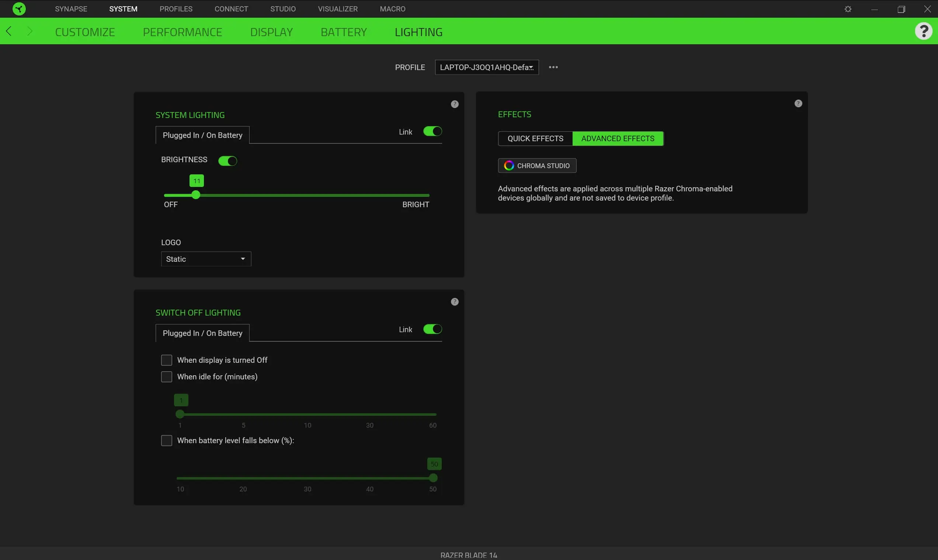This screenshot has width=938, height=560.
Task: Open the Battery subtab
Action: (x=344, y=32)
